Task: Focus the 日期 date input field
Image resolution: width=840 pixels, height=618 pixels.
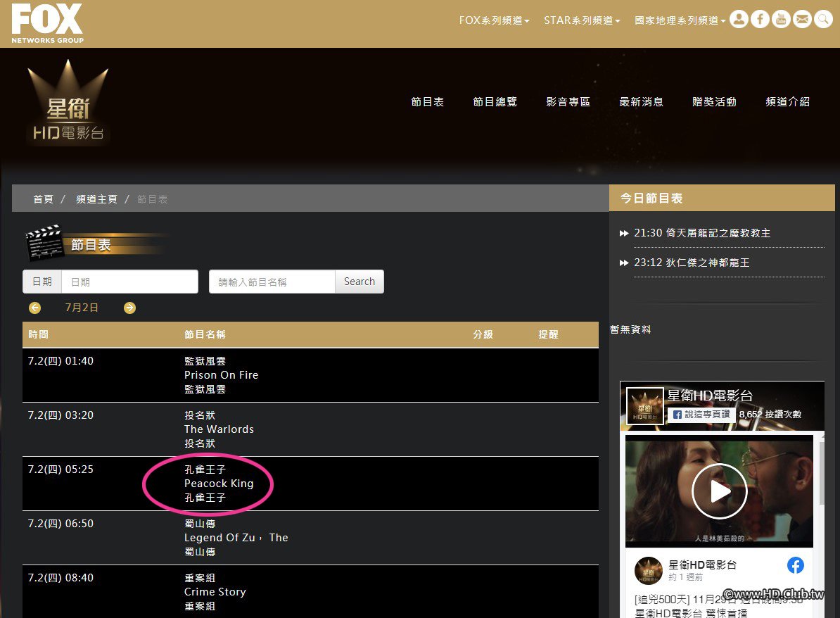Action: click(x=129, y=282)
